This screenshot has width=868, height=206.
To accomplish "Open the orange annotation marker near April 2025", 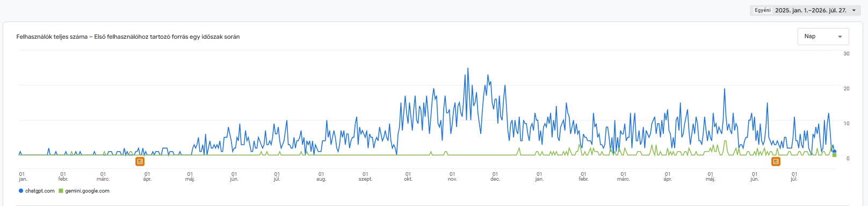I will [x=140, y=161].
